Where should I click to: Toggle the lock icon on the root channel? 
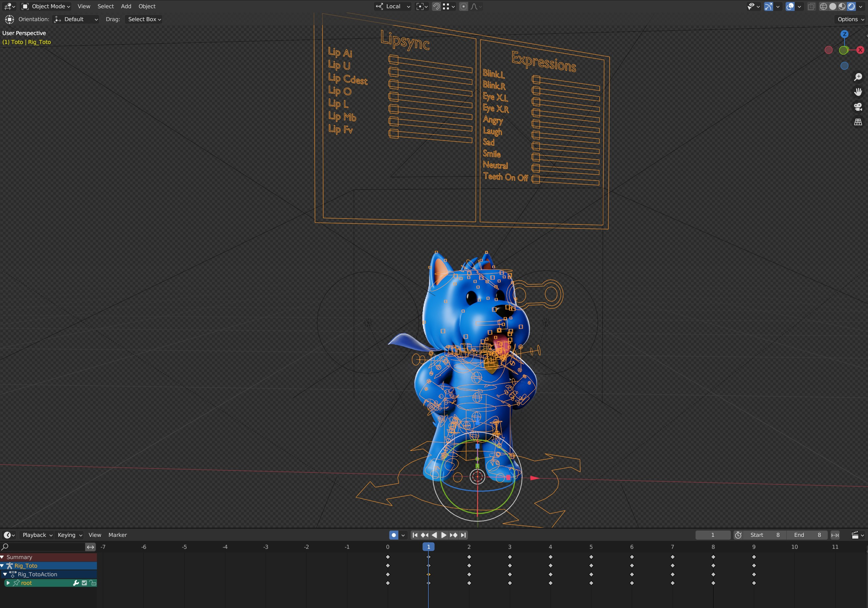(x=93, y=583)
